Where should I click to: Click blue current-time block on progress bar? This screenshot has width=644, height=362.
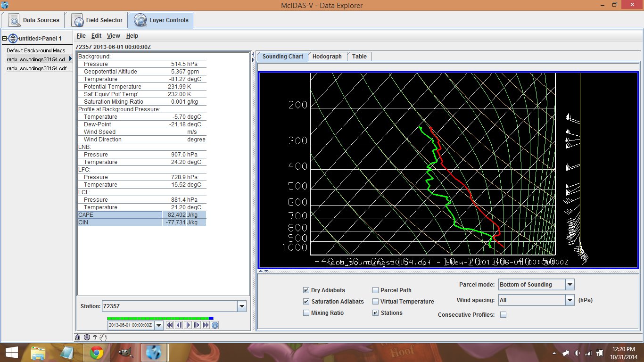coord(211,318)
